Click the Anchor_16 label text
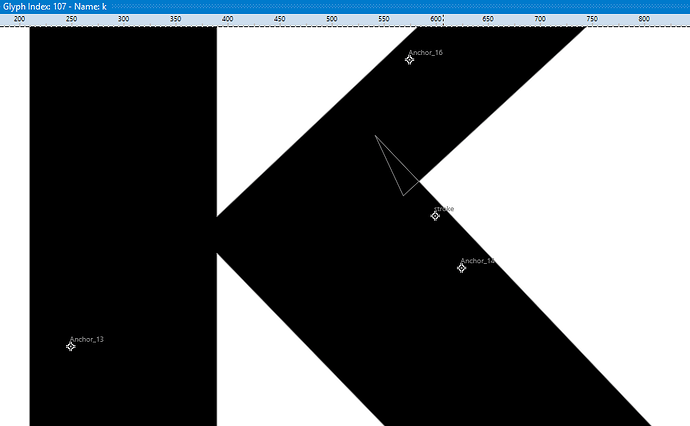690x426 pixels. [x=426, y=52]
